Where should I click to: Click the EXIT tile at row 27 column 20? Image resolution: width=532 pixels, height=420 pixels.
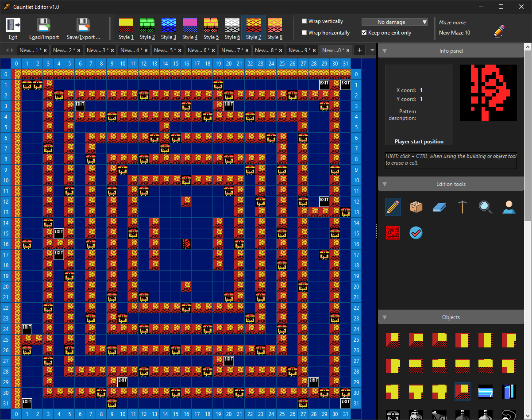229,360
